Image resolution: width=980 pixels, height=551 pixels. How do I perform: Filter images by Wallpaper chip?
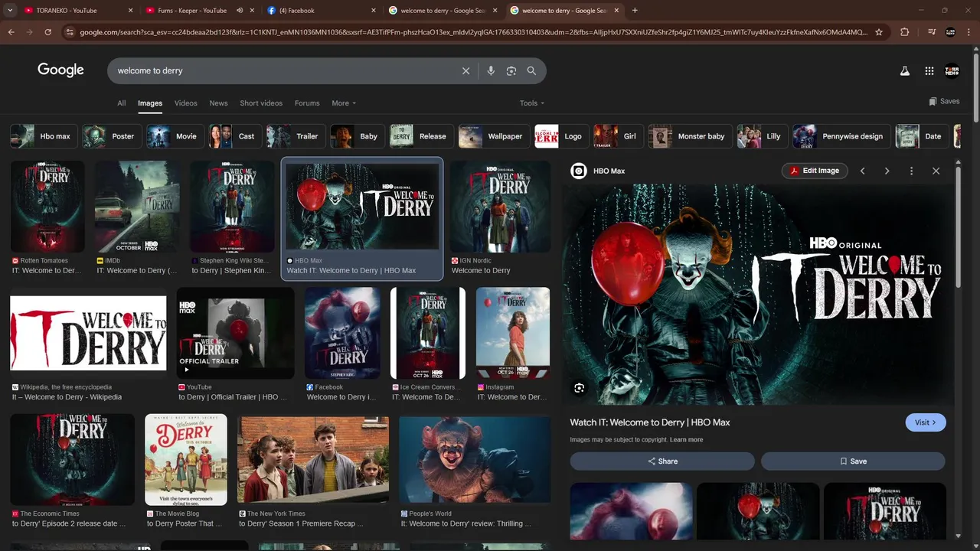494,136
